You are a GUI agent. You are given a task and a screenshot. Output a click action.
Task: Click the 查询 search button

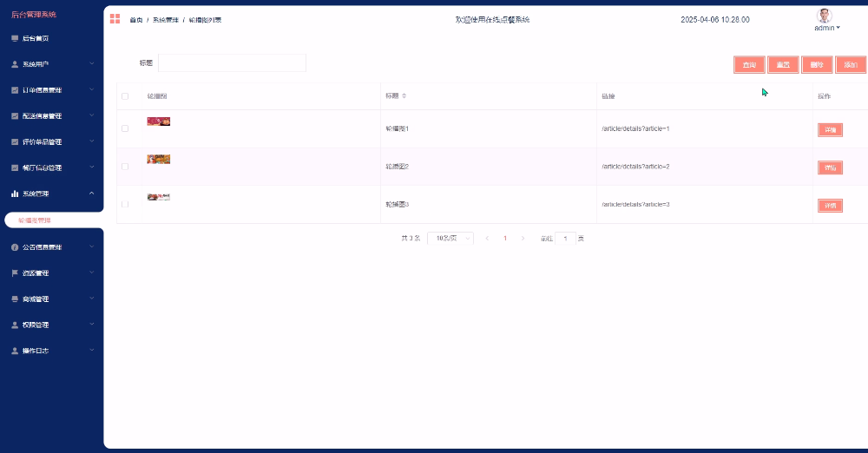[x=749, y=65]
